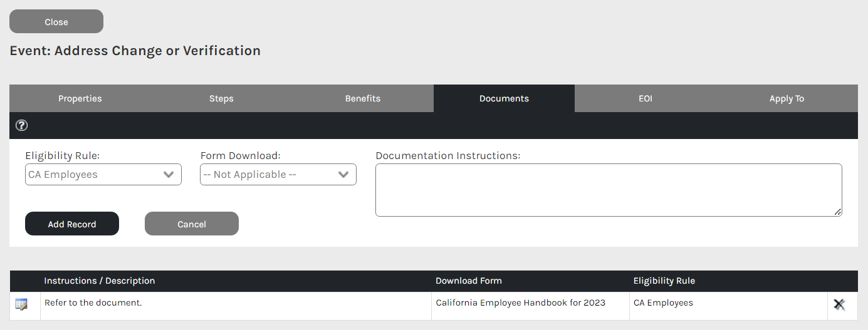Edit the 'Refer to the document' record icon
The width and height of the screenshot is (868, 330).
click(21, 304)
